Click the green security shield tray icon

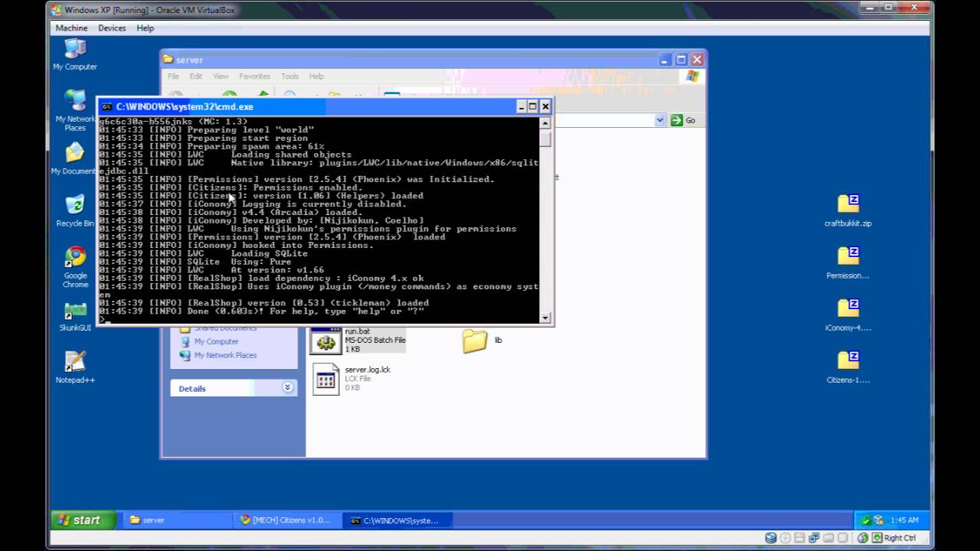[865, 520]
